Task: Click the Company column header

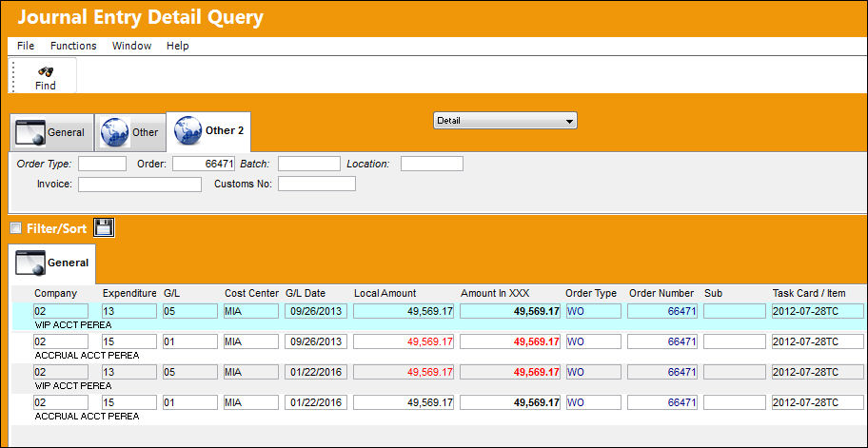Action: tap(55, 293)
